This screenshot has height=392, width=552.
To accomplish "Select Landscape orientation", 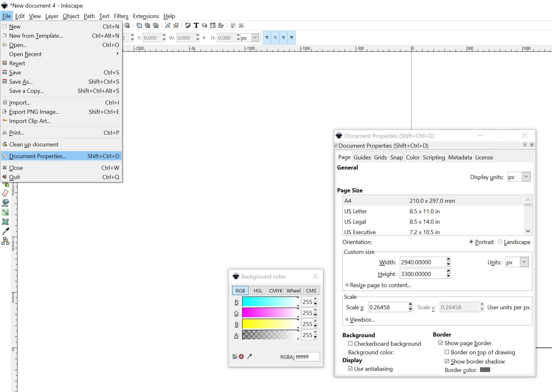I will (x=500, y=242).
